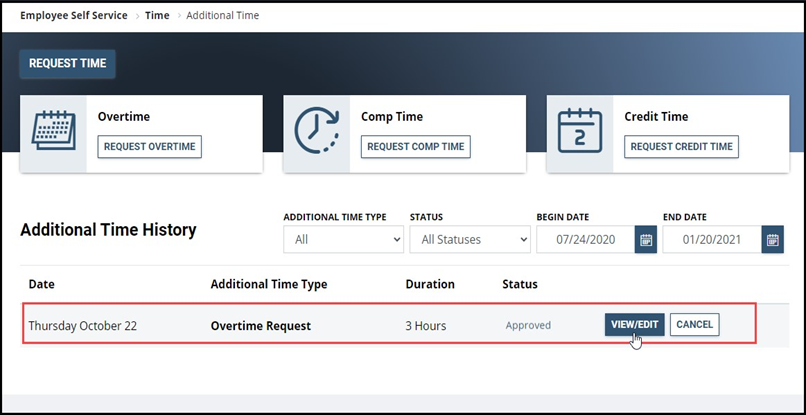Screen dimensions: 806x415
Task: Open the Additional Time Type dropdown
Action: (x=343, y=240)
